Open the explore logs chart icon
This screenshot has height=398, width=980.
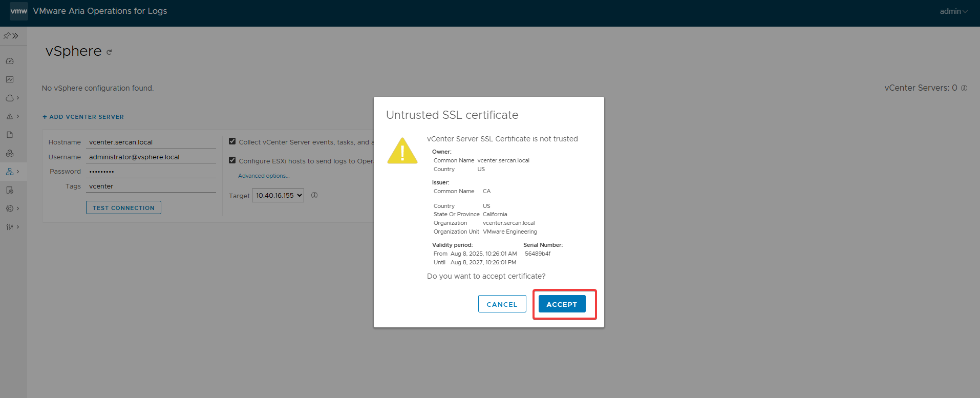(10, 79)
